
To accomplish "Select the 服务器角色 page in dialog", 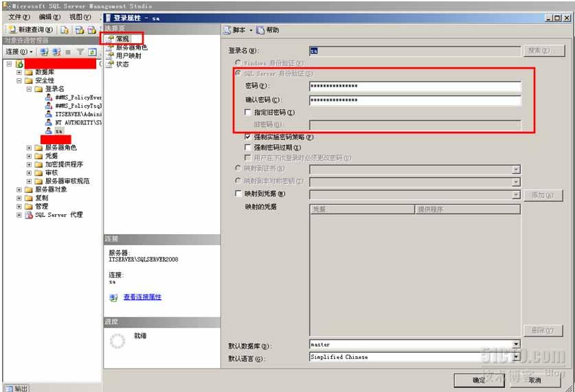I will pos(132,47).
